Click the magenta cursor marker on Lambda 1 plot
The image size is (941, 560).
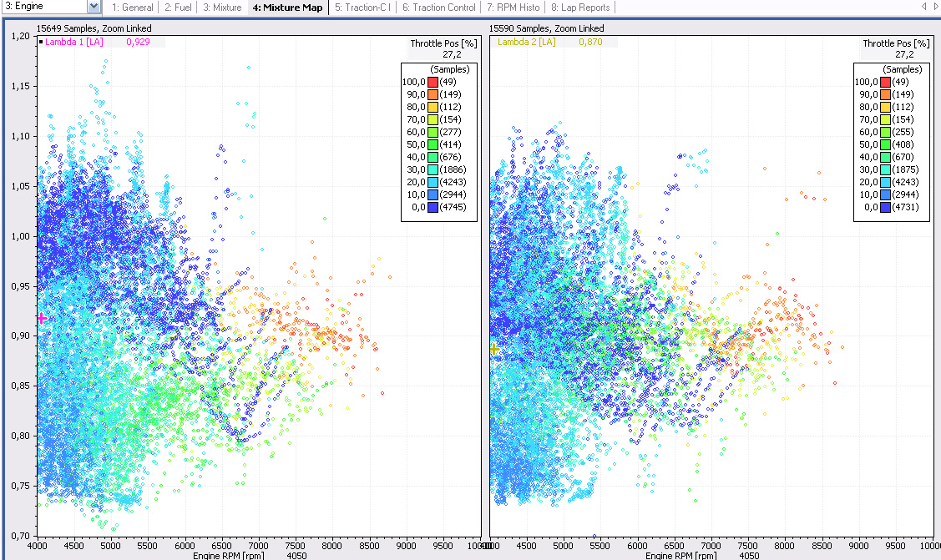pos(41,318)
